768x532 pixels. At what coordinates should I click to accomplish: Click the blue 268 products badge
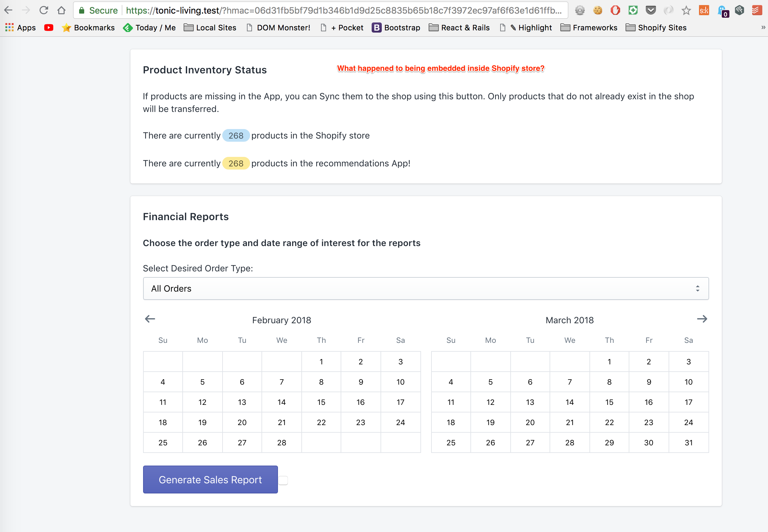click(x=236, y=135)
